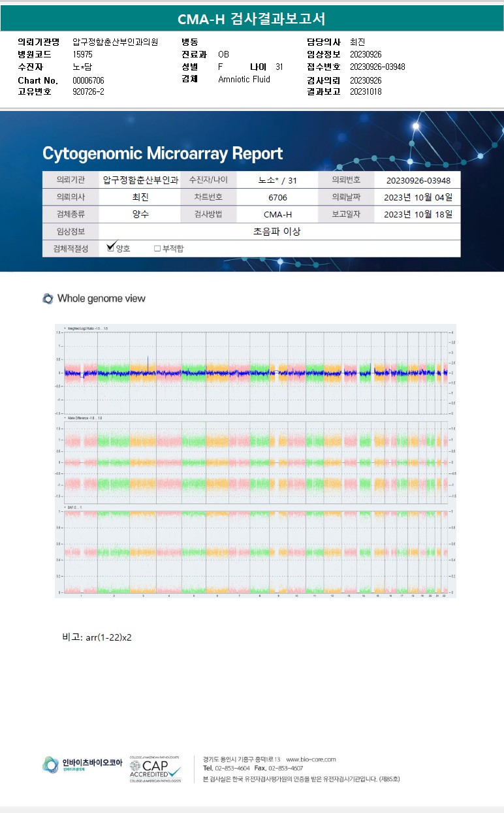Image resolution: width=504 pixels, height=813 pixels.
Task: Select the chromosome 1 axis label
Action: (x=80, y=596)
